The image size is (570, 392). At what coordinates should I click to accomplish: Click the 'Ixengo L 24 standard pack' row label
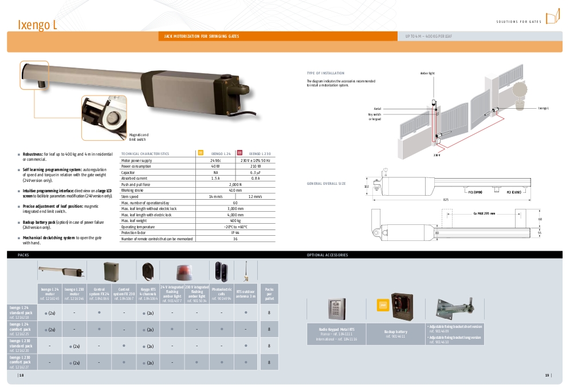[21, 312]
